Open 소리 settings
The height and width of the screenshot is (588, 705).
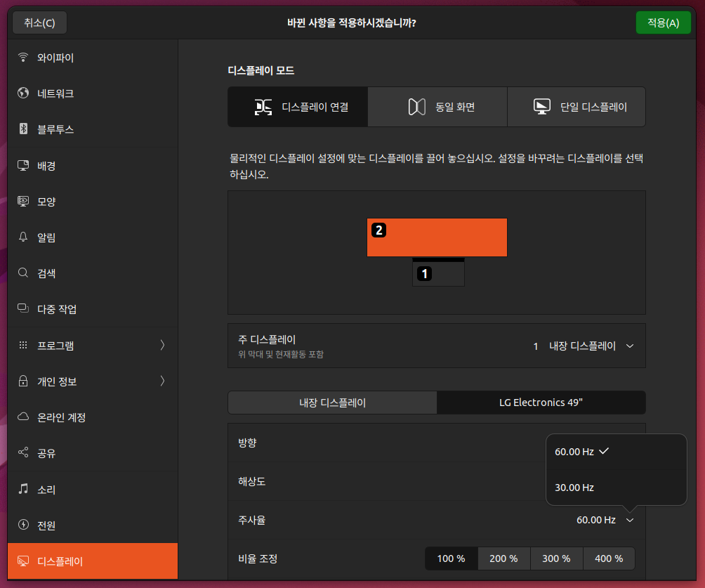(x=93, y=489)
